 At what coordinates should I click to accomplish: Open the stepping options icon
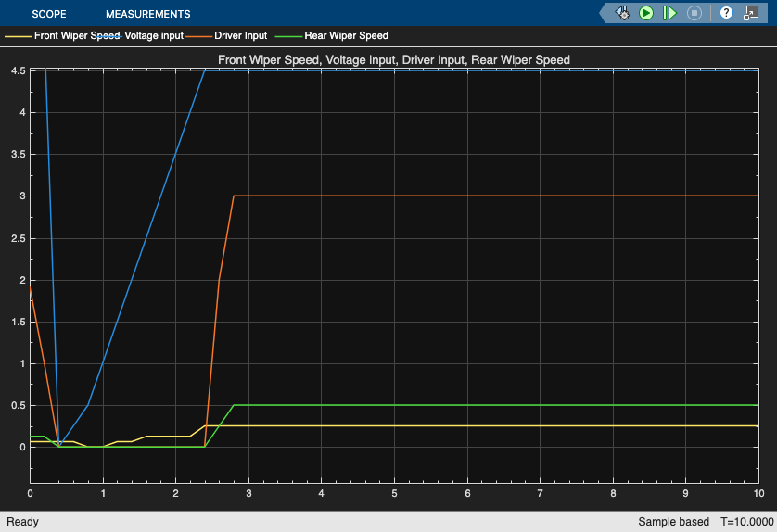tap(622, 13)
